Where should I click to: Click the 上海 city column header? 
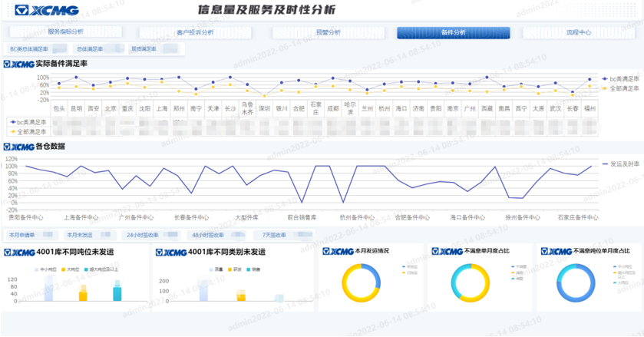coord(162,108)
